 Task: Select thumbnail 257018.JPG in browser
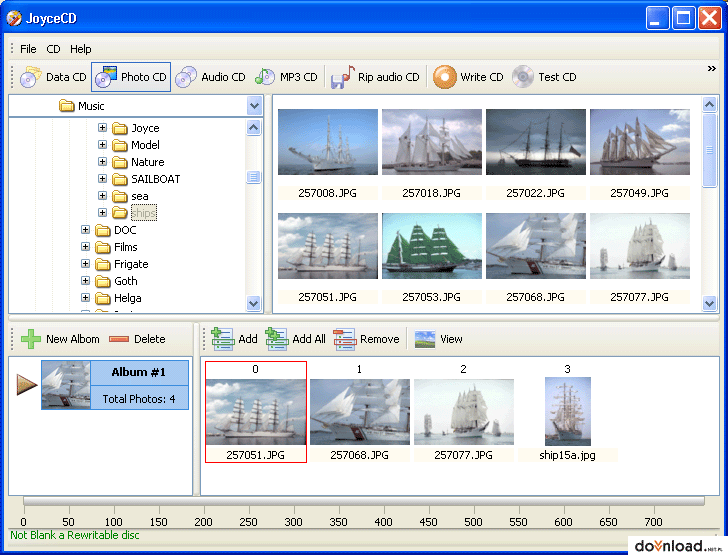[432, 142]
